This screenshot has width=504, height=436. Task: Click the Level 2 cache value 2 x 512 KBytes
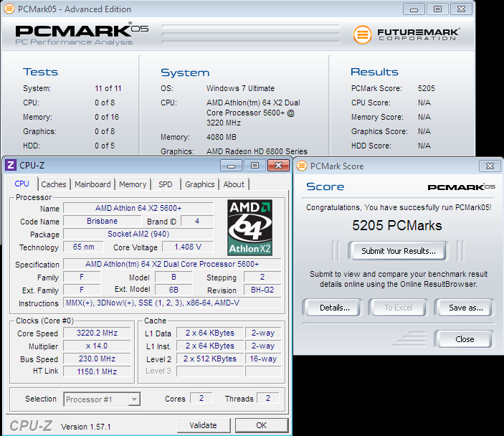pos(210,359)
